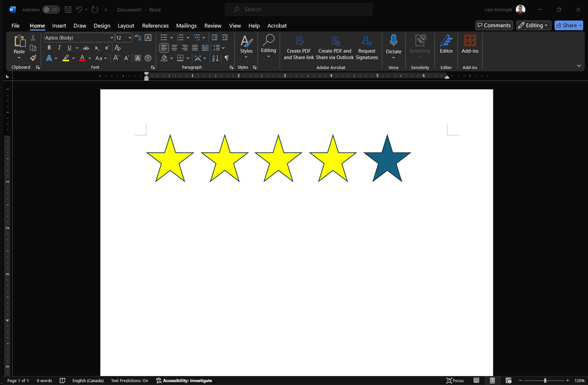Switch to the Insert tab

tap(59, 26)
